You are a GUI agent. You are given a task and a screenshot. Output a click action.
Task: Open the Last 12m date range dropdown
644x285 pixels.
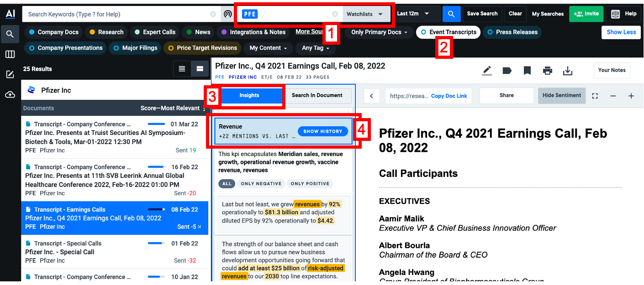point(413,14)
